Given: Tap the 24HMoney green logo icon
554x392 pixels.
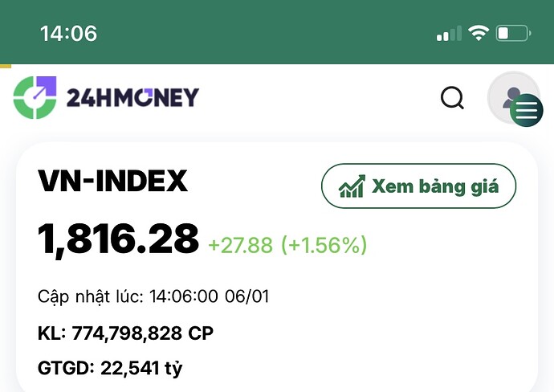Looking at the screenshot, I should pyautogui.click(x=35, y=97).
